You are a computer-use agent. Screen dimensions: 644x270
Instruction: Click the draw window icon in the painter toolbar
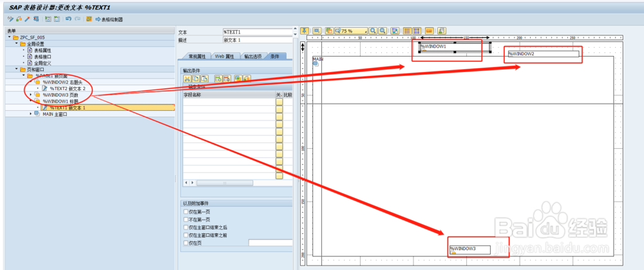[317, 31]
